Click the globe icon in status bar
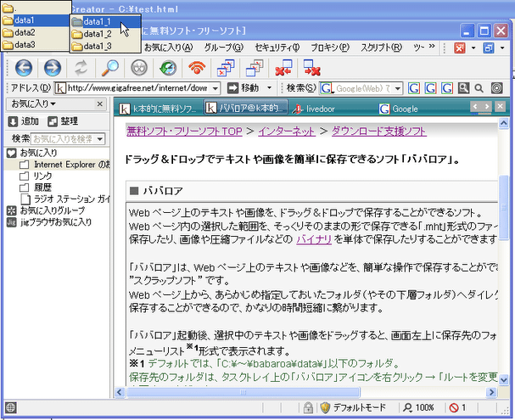This screenshot has width=515, height=420. [x=11, y=408]
